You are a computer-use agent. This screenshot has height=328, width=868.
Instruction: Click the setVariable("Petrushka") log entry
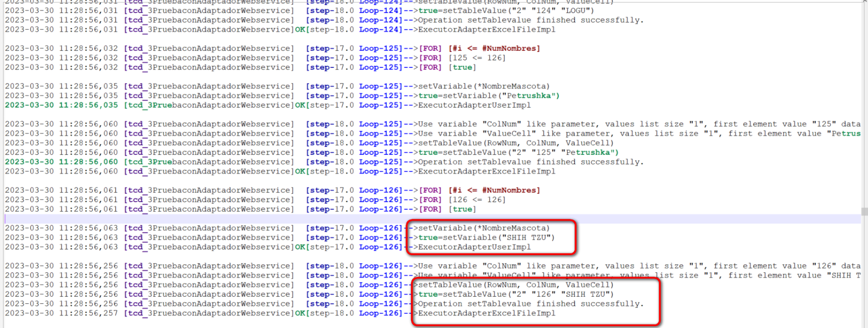click(489, 96)
